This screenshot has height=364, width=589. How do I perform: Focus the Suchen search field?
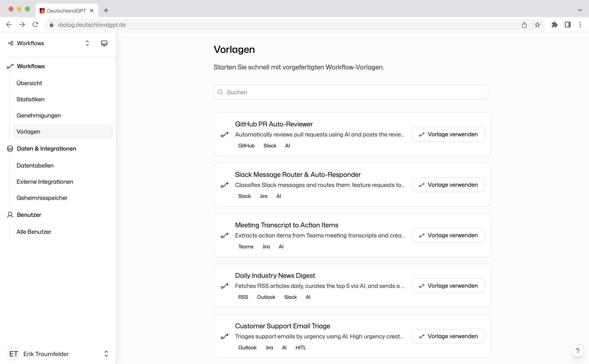pos(351,92)
